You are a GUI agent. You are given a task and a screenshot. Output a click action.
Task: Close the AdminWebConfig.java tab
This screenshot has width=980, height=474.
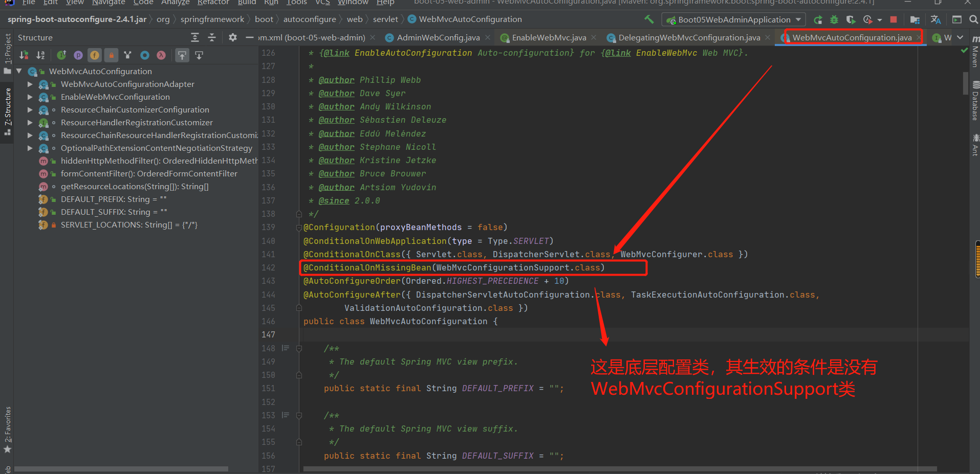[488, 37]
